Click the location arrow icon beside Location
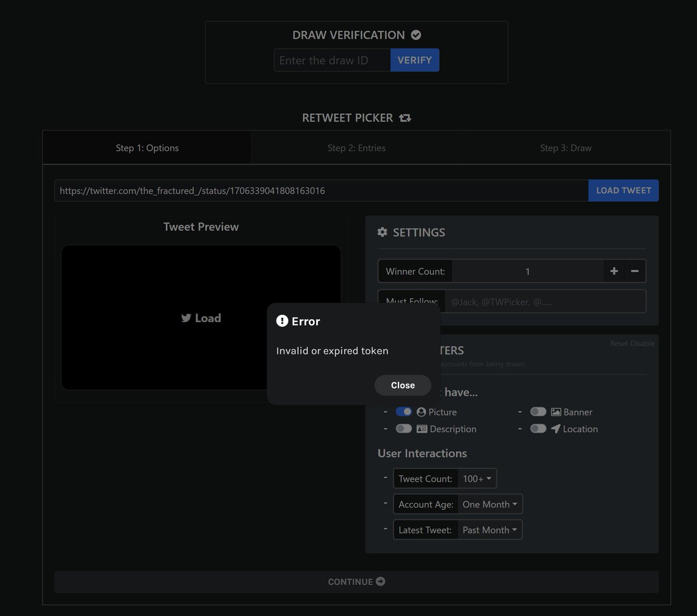 tap(556, 429)
